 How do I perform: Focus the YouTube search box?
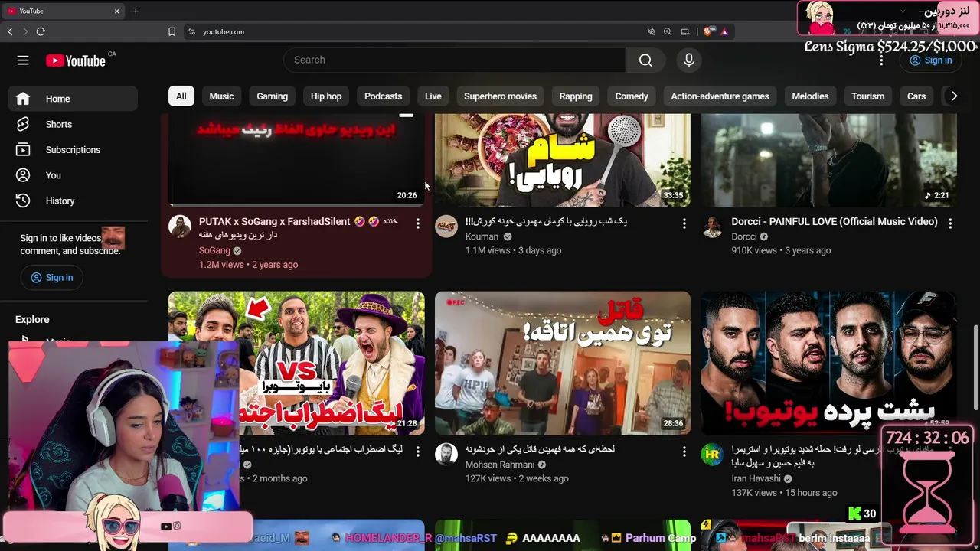coord(454,60)
